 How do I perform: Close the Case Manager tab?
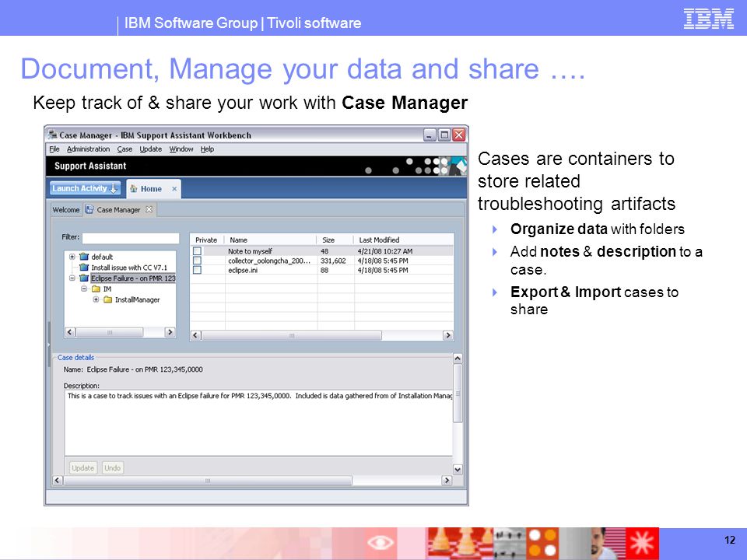pyautogui.click(x=149, y=209)
